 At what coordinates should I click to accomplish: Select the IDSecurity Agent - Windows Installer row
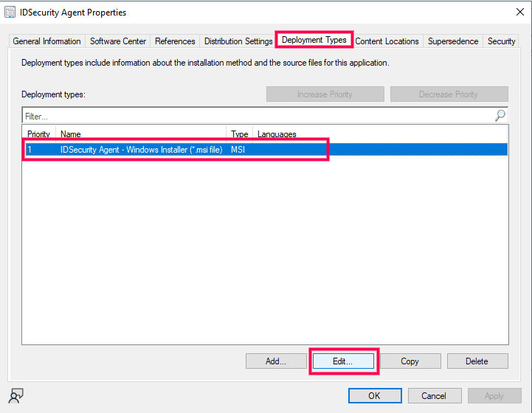[266, 150]
